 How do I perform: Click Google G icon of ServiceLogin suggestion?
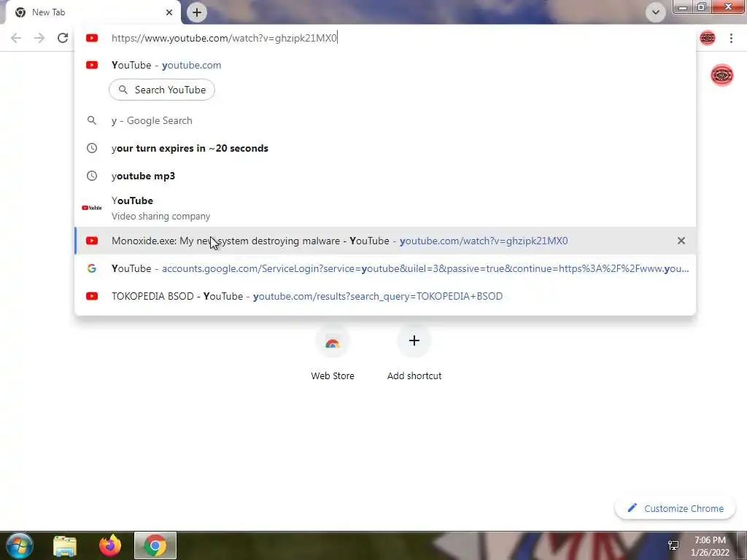click(x=92, y=268)
